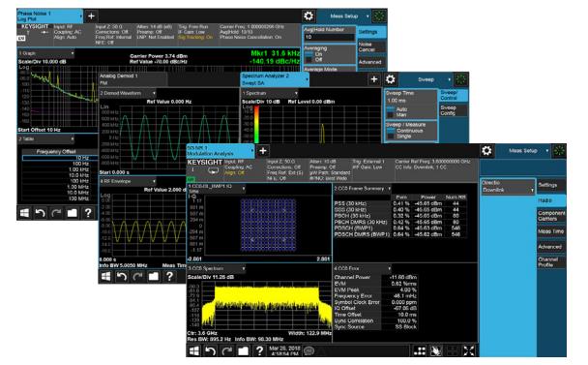Click the redo arrow in 5G NR window
Image resolution: width=588 pixels, height=365 pixels.
pos(226,351)
